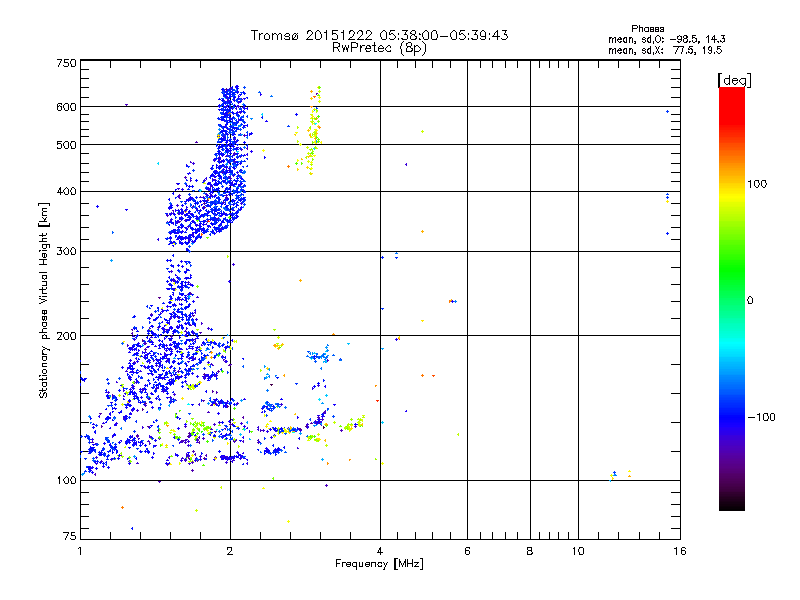Click the '[deg]' colorbar unit label
The image size is (800, 600).
734,80
